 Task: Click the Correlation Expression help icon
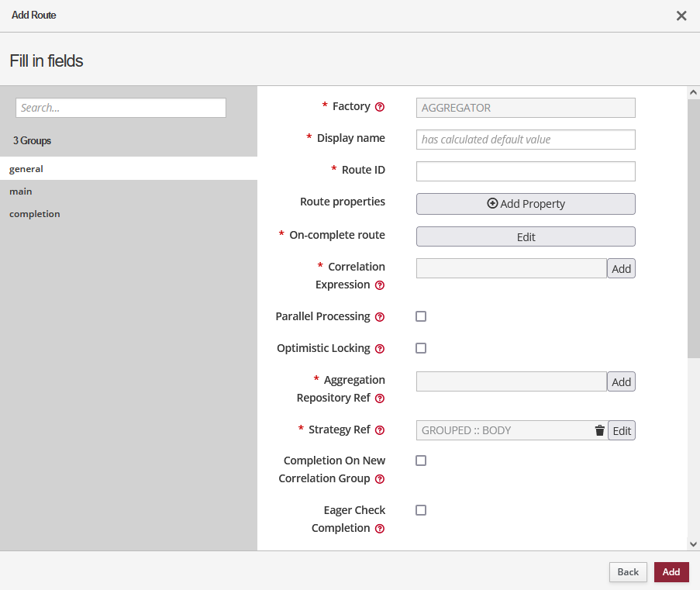pyautogui.click(x=380, y=285)
